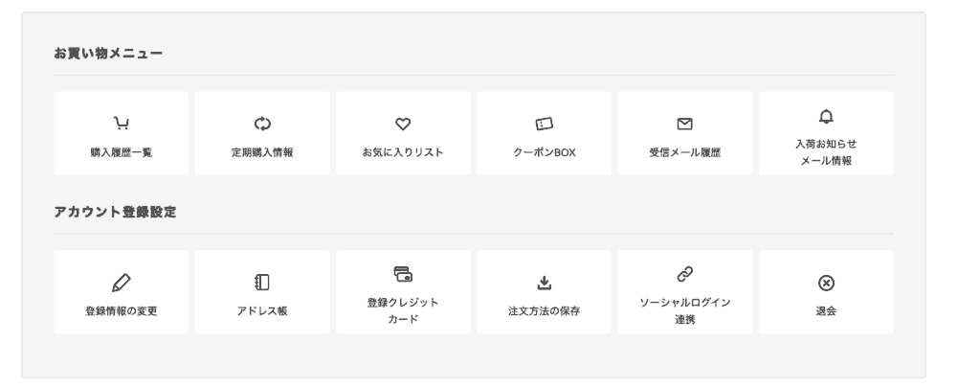Image resolution: width=980 pixels, height=388 pixels.
Task: Click the chain link icon for social login
Action: click(x=685, y=274)
